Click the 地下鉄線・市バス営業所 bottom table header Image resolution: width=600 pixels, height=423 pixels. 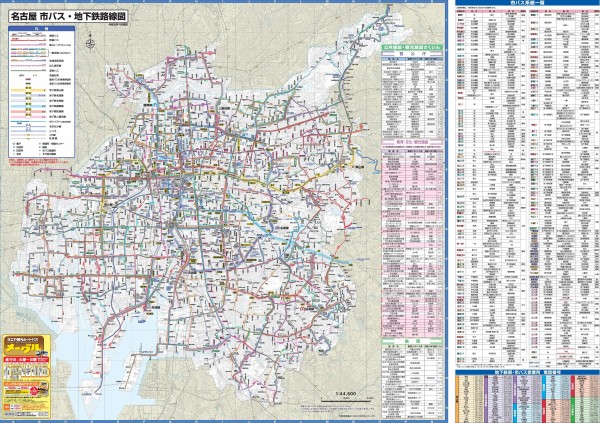point(524,371)
